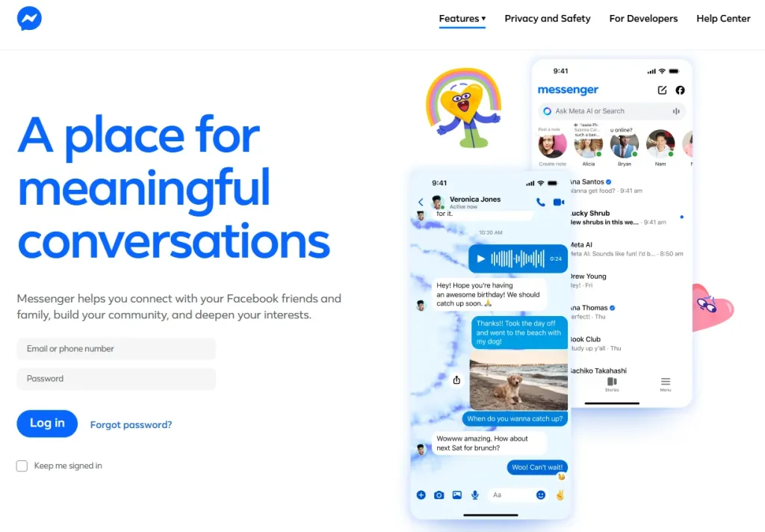The width and height of the screenshot is (765, 532).
Task: Tap the microphone icon in chat toolbar
Action: coord(474,495)
